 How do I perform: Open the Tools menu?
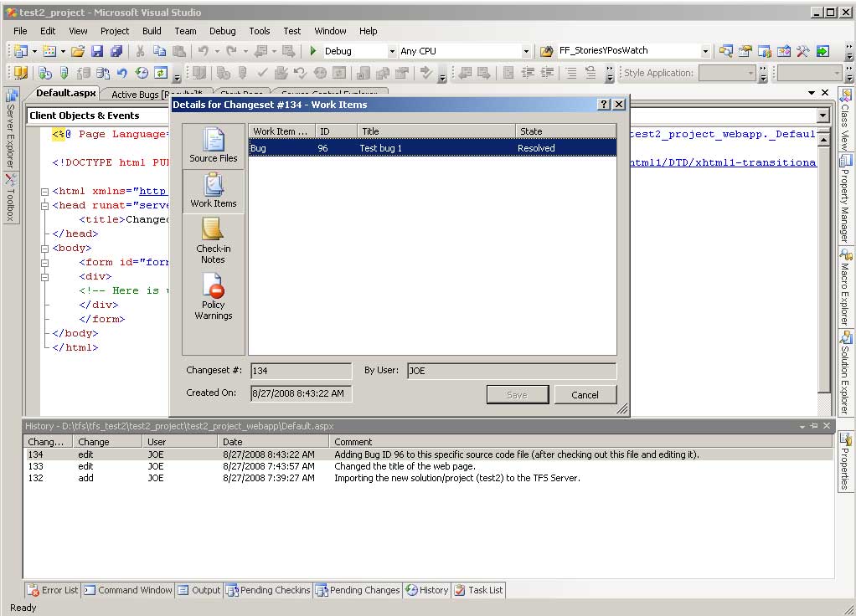[260, 31]
